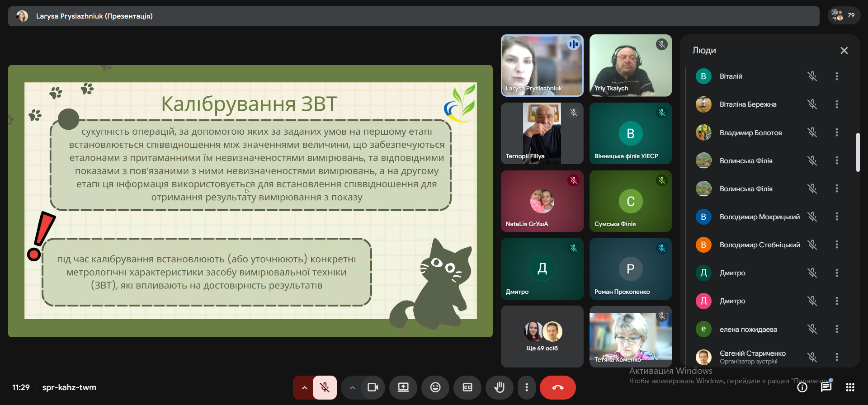Expand video settings arrow next to camera
The image size is (868, 405).
pyautogui.click(x=352, y=387)
